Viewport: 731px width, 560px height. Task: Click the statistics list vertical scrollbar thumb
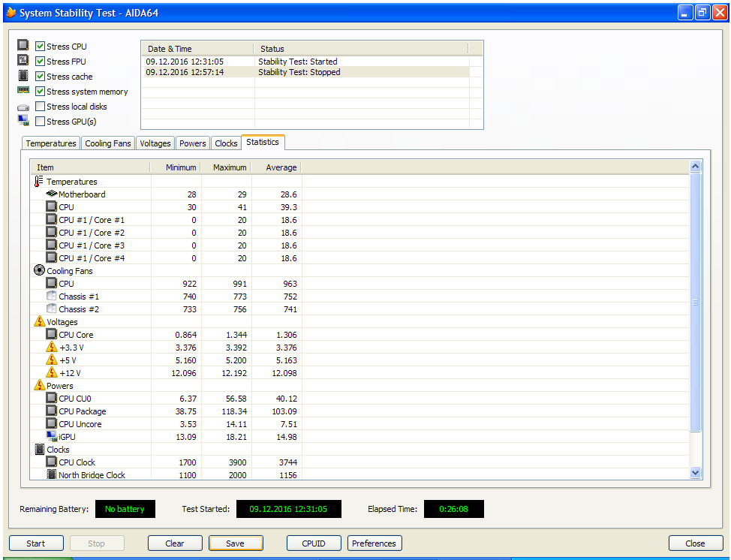tap(695, 303)
